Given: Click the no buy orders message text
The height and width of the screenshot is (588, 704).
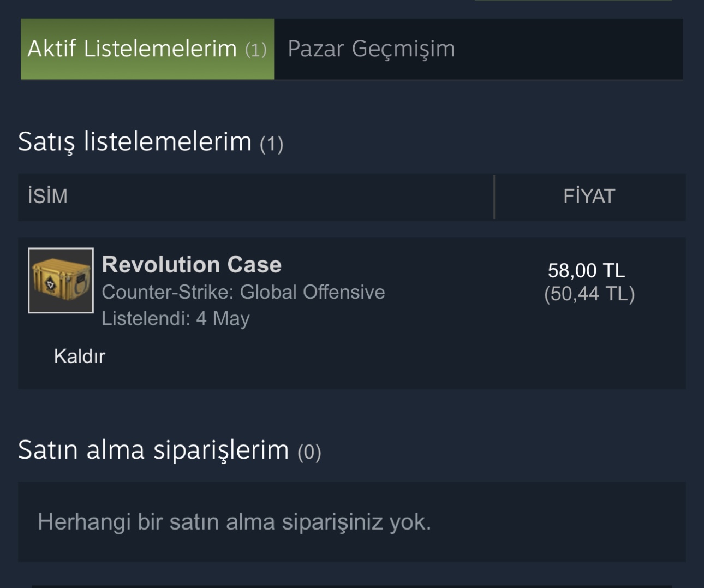Looking at the screenshot, I should pos(234,522).
